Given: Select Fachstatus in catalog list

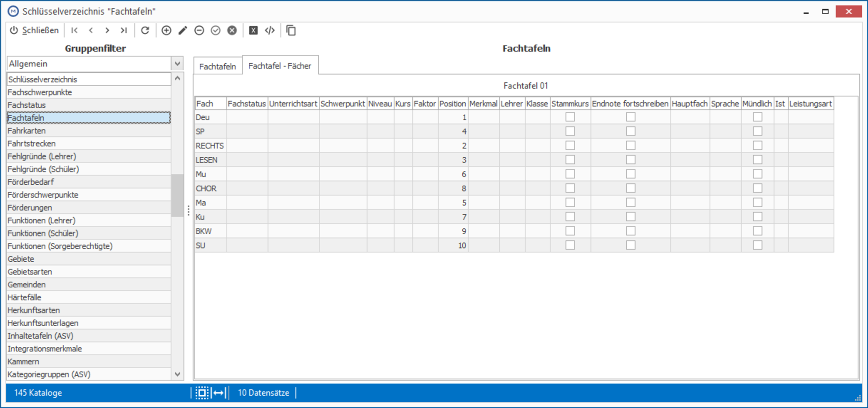Looking at the screenshot, I should click(89, 105).
